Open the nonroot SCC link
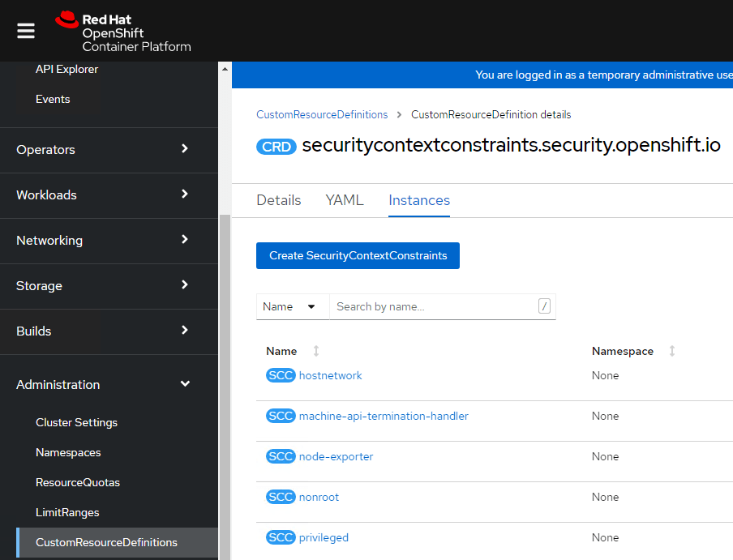The width and height of the screenshot is (733, 560). pos(319,498)
